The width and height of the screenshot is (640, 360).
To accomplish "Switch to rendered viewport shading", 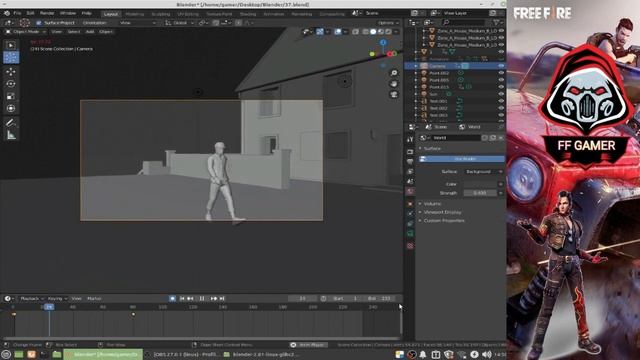I will [388, 32].
